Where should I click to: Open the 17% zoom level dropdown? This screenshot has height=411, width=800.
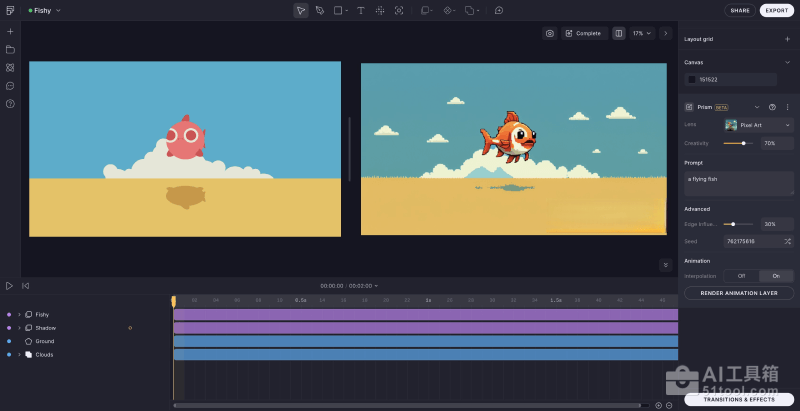click(x=643, y=33)
